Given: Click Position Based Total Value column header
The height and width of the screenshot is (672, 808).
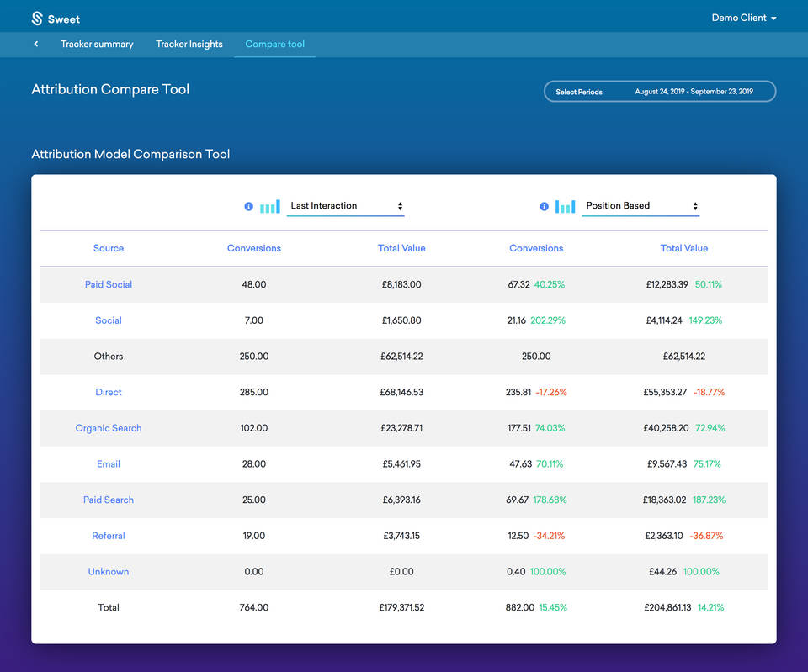Looking at the screenshot, I should pos(684,248).
